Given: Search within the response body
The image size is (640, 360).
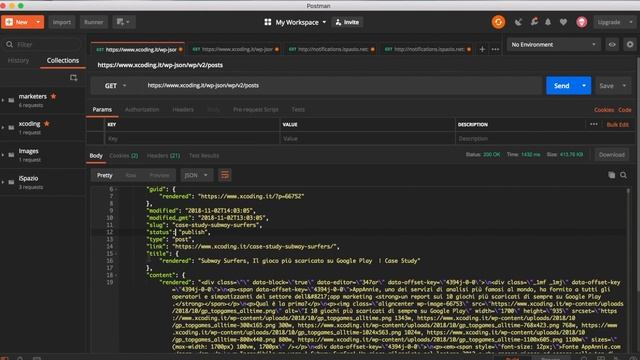Looking at the screenshot, I should [623, 175].
